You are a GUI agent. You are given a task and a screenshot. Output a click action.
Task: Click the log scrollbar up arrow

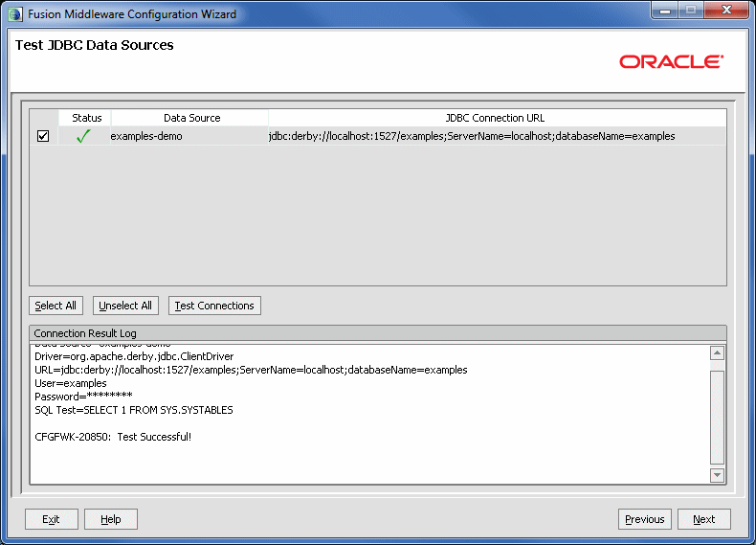717,353
